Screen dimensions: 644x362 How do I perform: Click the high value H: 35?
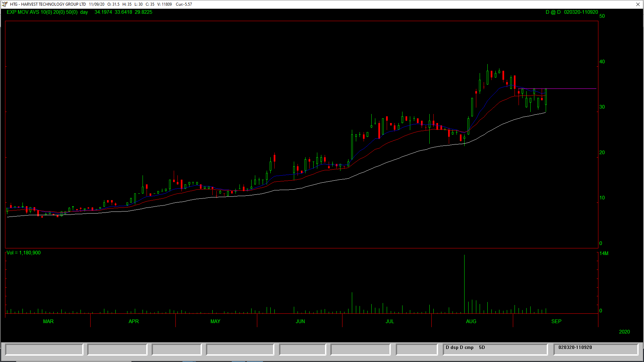coord(127,4)
